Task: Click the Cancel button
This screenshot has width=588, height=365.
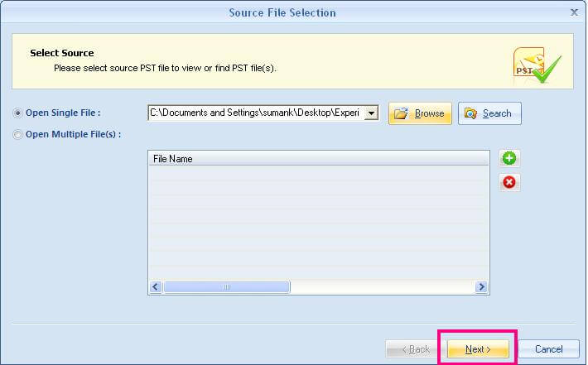Action: [x=548, y=349]
